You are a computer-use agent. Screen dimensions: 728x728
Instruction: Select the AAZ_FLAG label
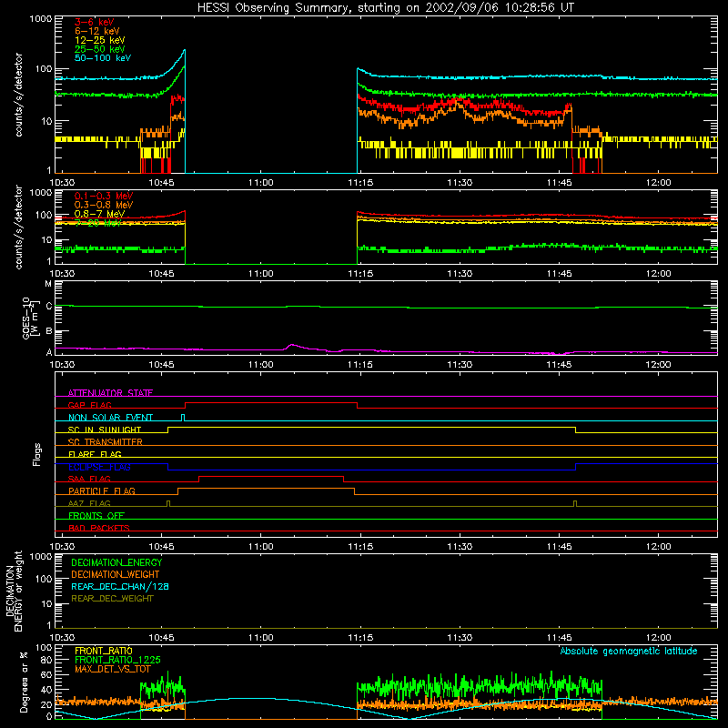coord(89,503)
